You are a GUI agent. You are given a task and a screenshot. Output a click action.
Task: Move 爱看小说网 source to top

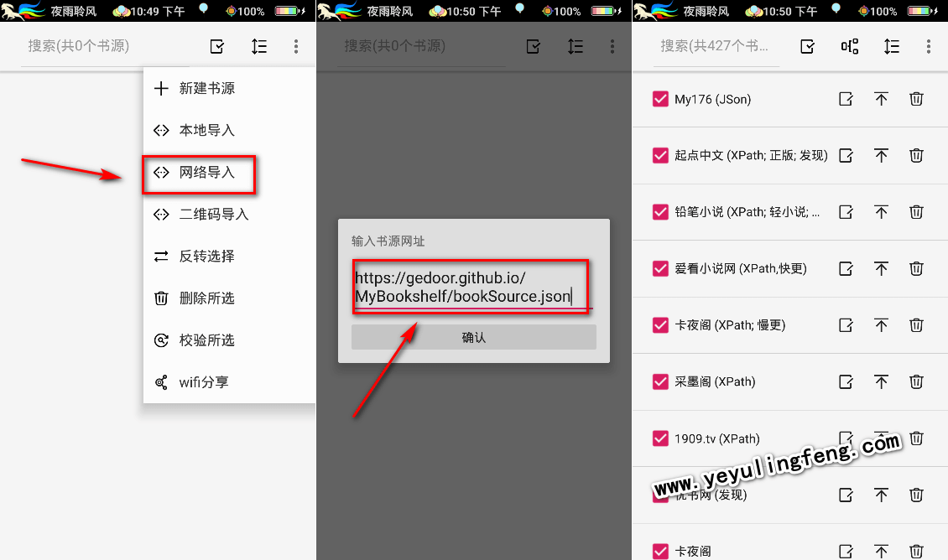point(882,268)
